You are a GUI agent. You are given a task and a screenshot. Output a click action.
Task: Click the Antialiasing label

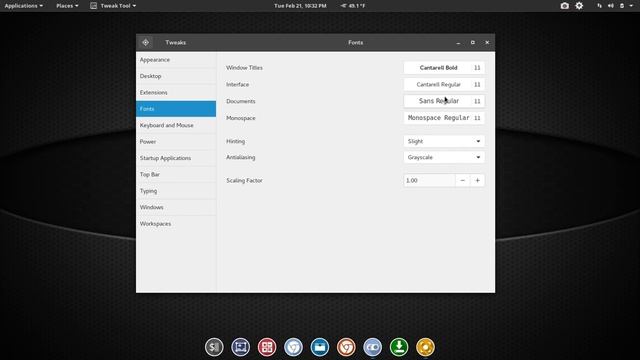point(241,157)
